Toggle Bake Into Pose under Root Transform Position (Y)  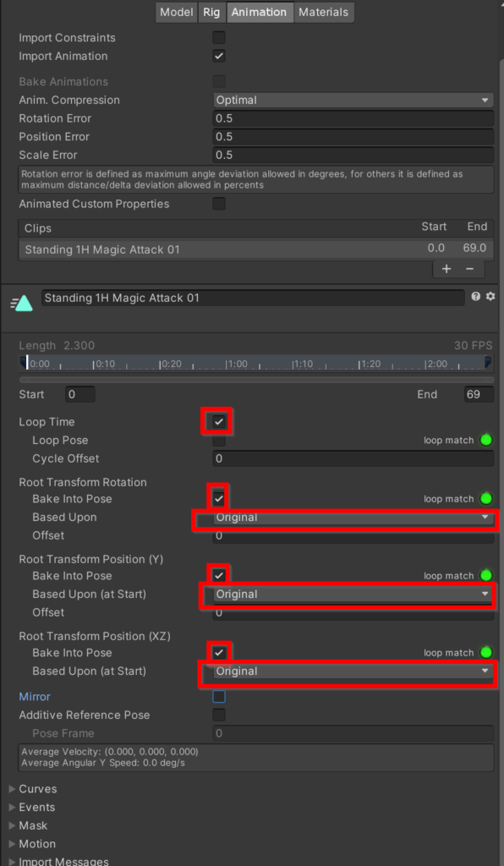tap(219, 575)
